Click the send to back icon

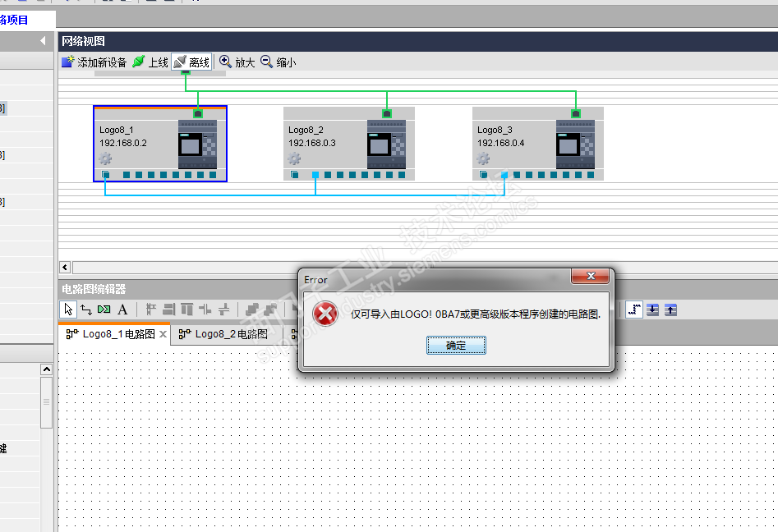pos(271,310)
